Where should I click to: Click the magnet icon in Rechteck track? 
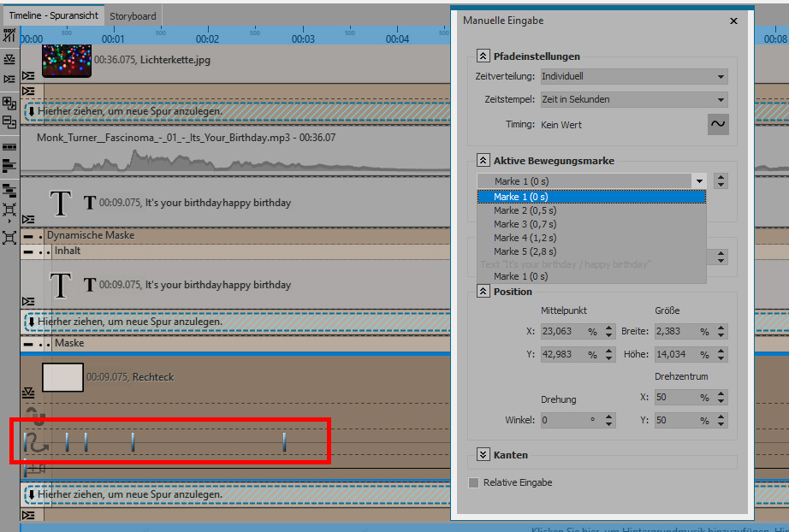(x=34, y=417)
